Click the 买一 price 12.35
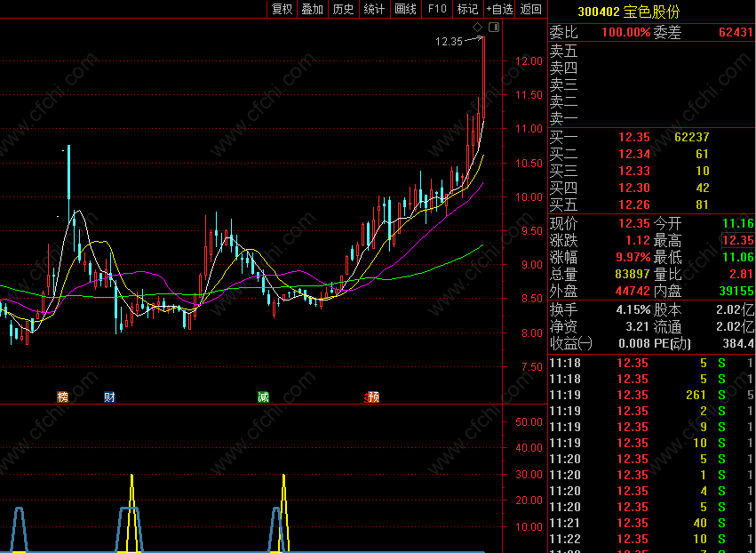The width and height of the screenshot is (756, 553). (634, 137)
